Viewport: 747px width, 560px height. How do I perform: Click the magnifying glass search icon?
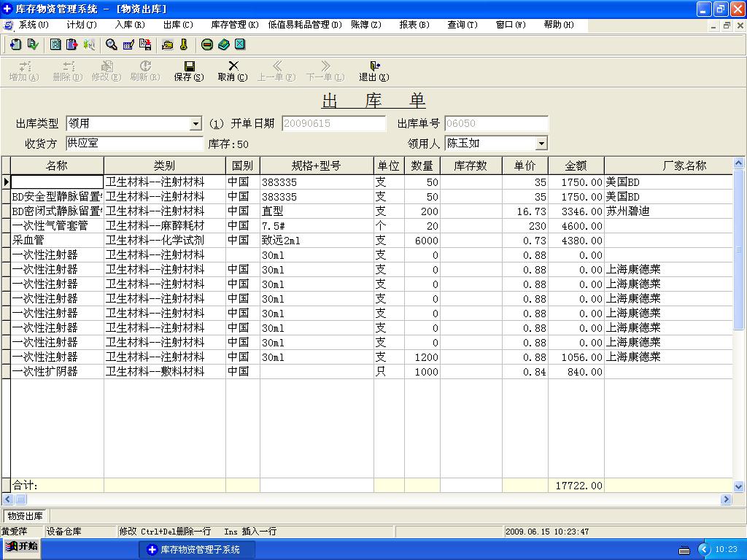click(112, 44)
